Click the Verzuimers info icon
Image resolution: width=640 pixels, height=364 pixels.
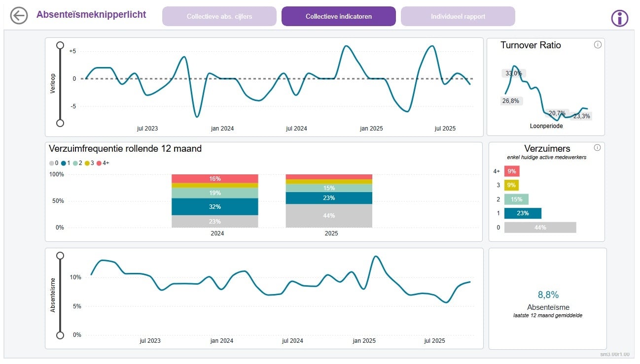[598, 147]
